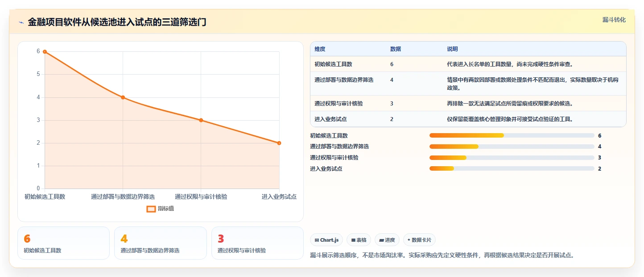Click the chart data point at value 6

click(45, 52)
